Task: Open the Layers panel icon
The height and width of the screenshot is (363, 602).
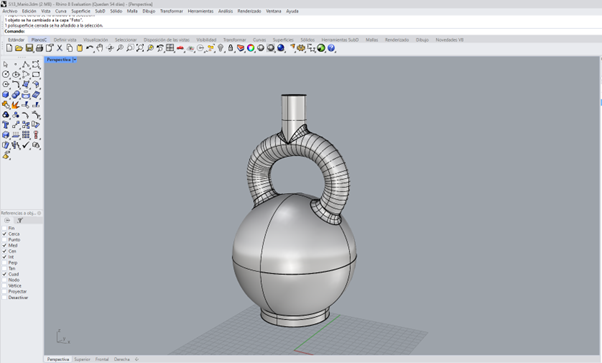Action: coord(241,48)
